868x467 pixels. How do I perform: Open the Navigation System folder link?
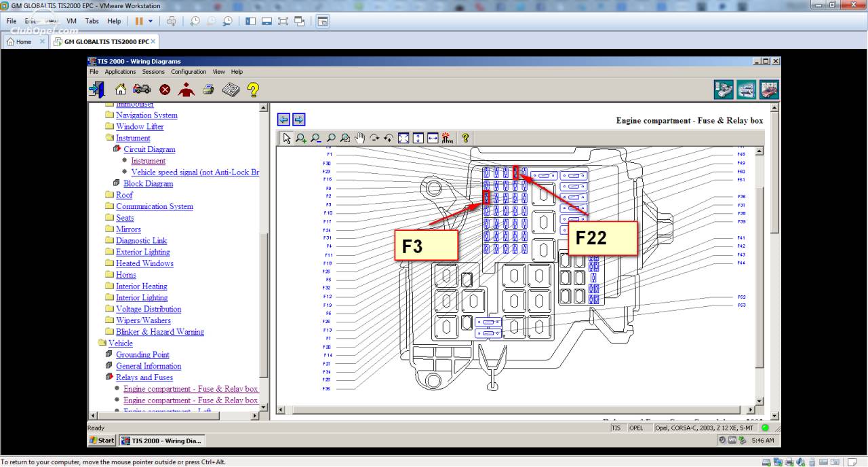[x=146, y=115]
